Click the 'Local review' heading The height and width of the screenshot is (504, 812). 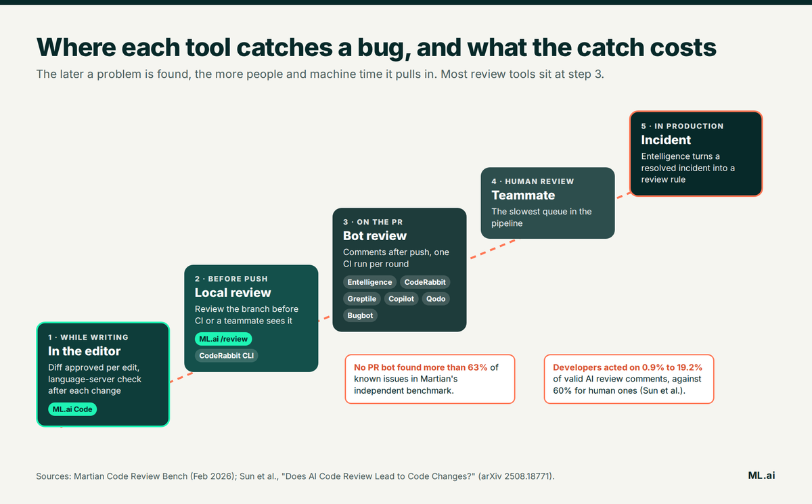233,293
